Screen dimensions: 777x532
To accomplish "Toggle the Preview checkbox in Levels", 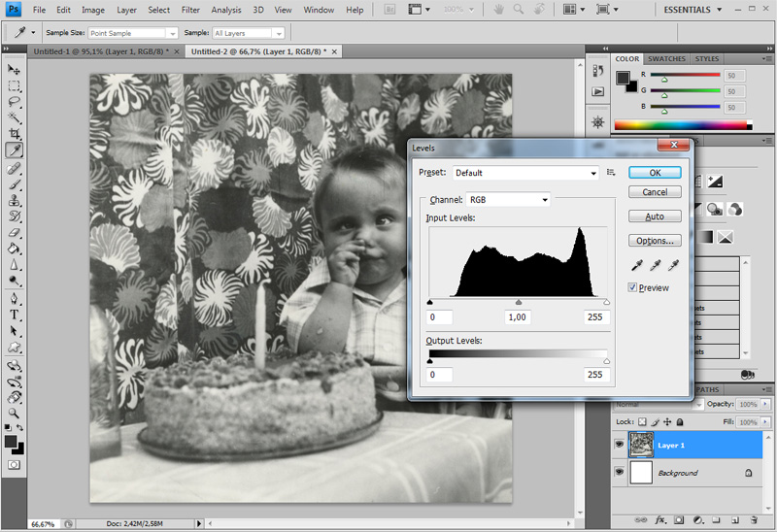I will coord(633,288).
